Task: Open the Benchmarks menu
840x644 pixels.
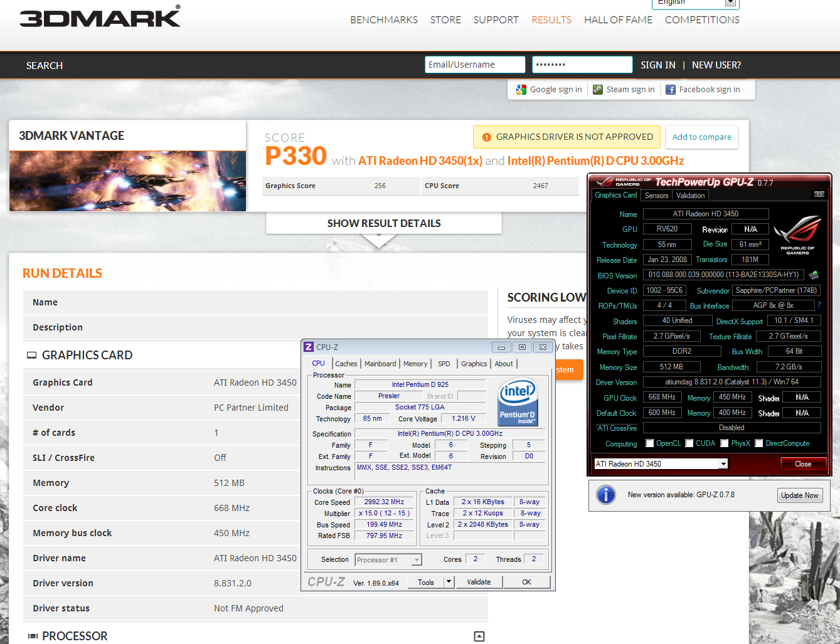Action: click(x=384, y=20)
